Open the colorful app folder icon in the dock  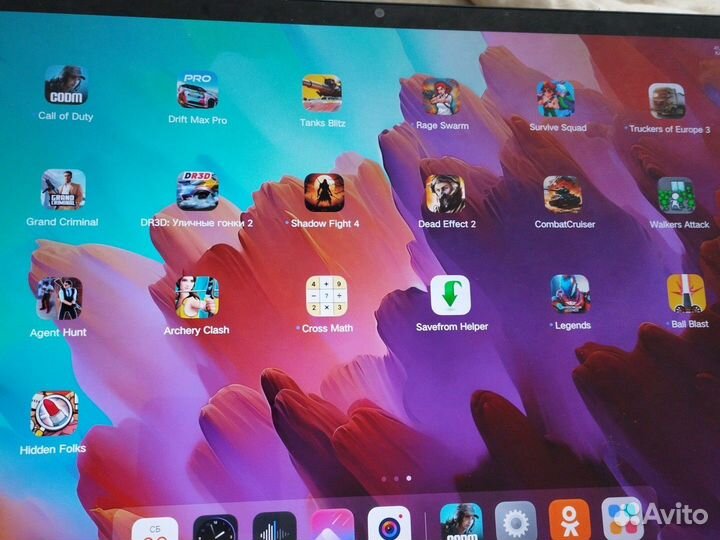pos(622,518)
